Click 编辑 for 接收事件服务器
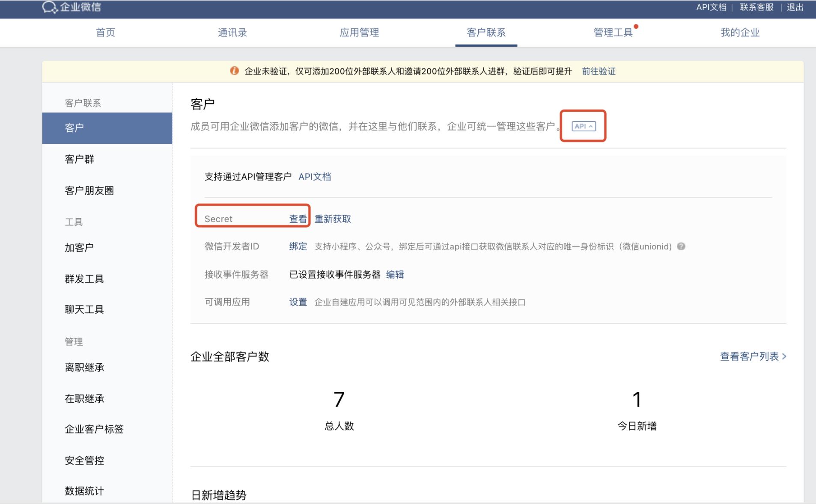 tap(395, 275)
